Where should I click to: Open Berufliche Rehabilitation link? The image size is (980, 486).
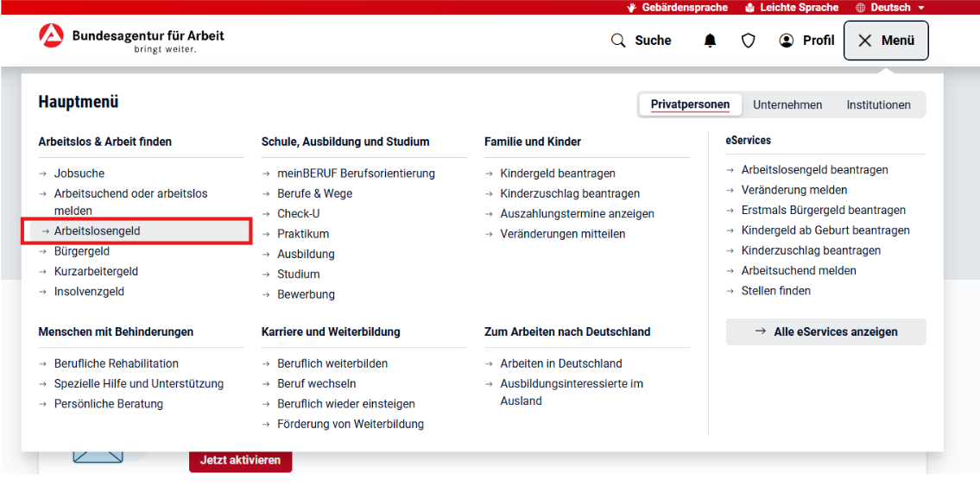click(117, 363)
